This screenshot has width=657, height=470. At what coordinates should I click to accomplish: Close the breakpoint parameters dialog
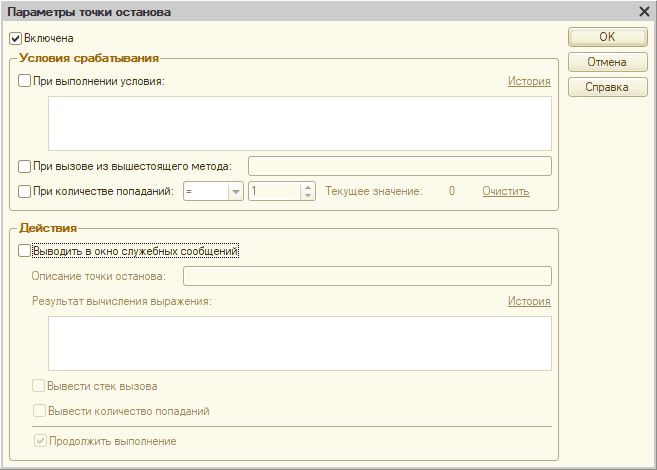pyautogui.click(x=644, y=12)
